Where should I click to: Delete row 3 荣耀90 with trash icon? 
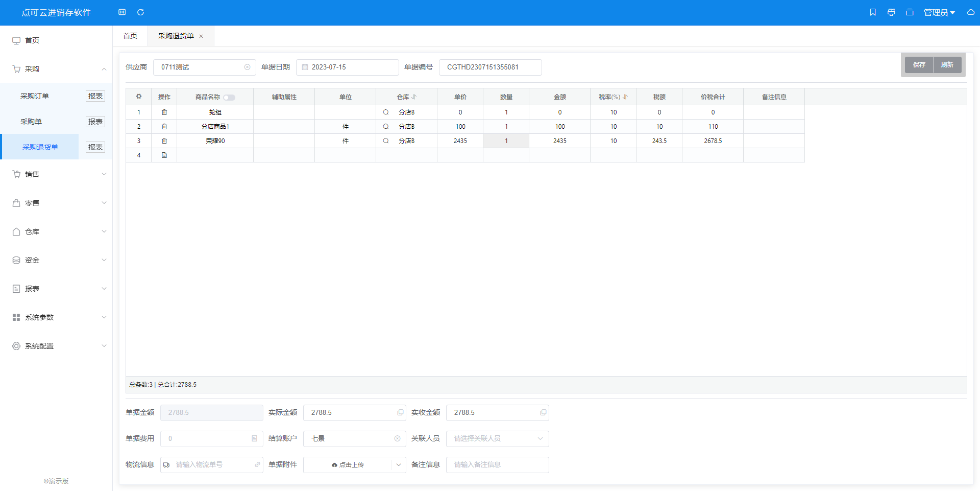tap(164, 141)
